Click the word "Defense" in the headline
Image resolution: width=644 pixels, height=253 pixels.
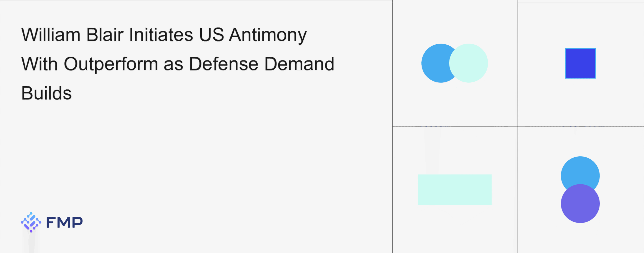click(224, 64)
